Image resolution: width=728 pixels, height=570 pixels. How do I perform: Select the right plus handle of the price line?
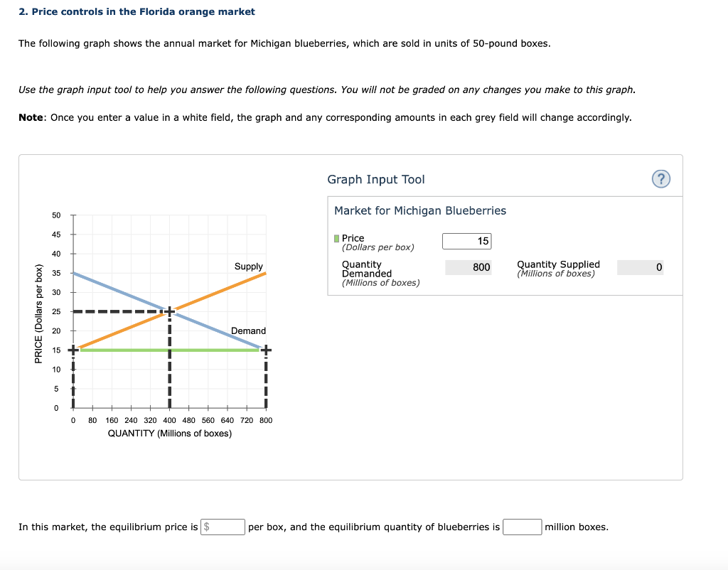pos(265,349)
